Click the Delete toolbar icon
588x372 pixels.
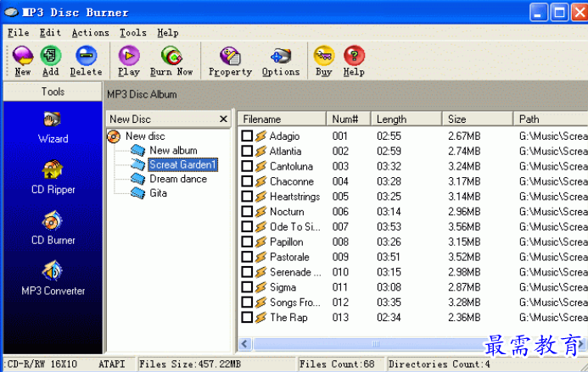pyautogui.click(x=86, y=55)
